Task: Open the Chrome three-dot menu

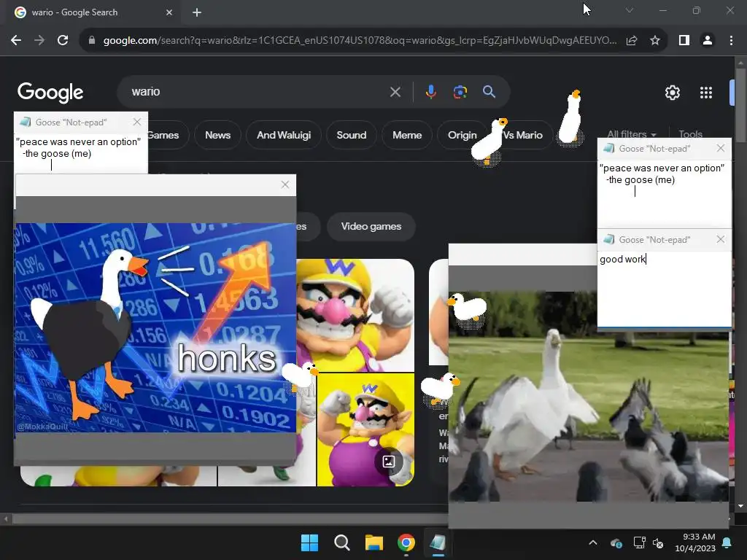Action: [731, 41]
